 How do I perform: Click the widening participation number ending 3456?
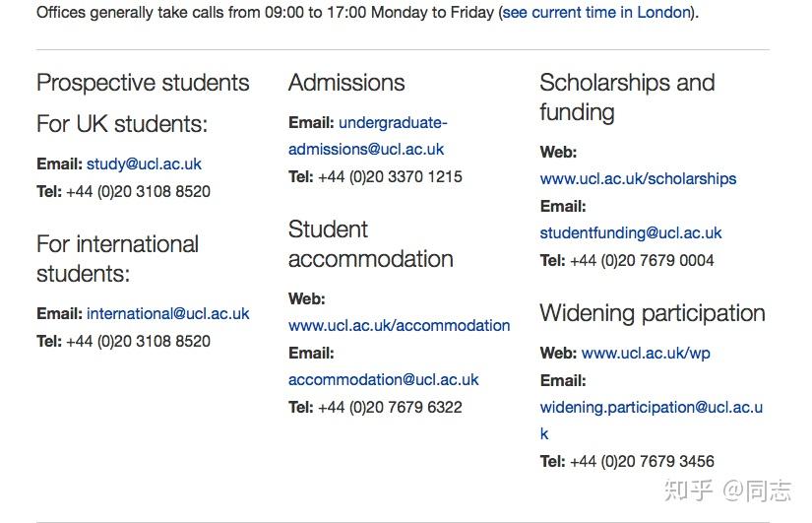(642, 461)
